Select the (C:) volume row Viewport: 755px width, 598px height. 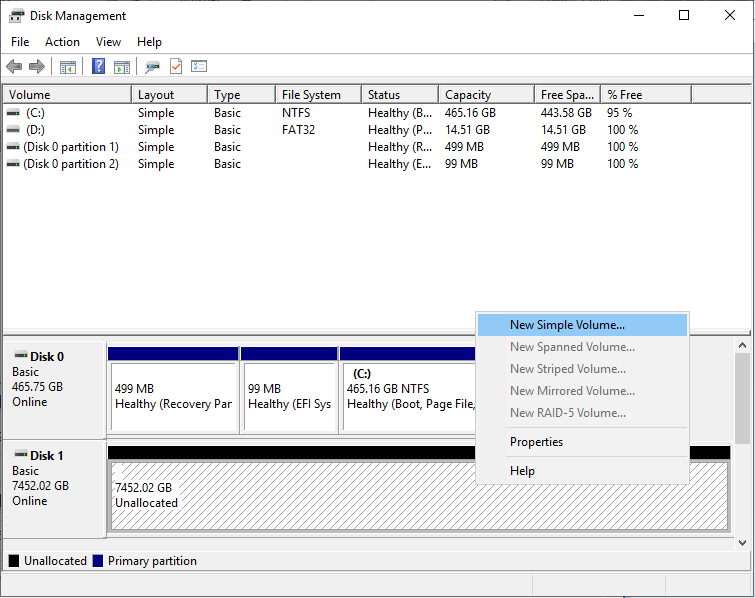pos(347,113)
